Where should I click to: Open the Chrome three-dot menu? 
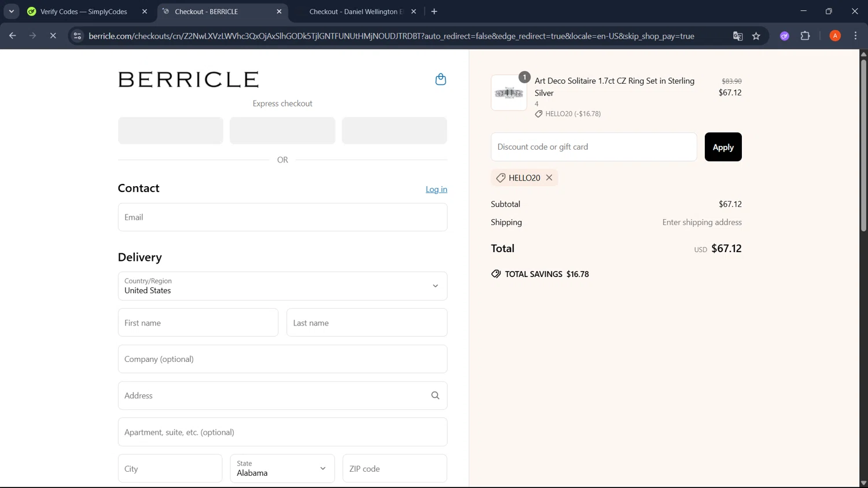[x=855, y=36]
